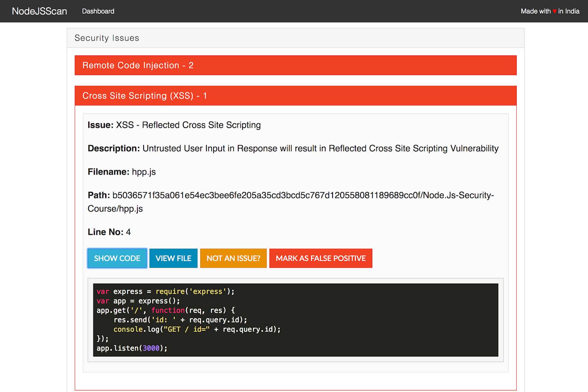Click the app.listen(3000) line
This screenshot has width=588, height=392.
coord(132,348)
